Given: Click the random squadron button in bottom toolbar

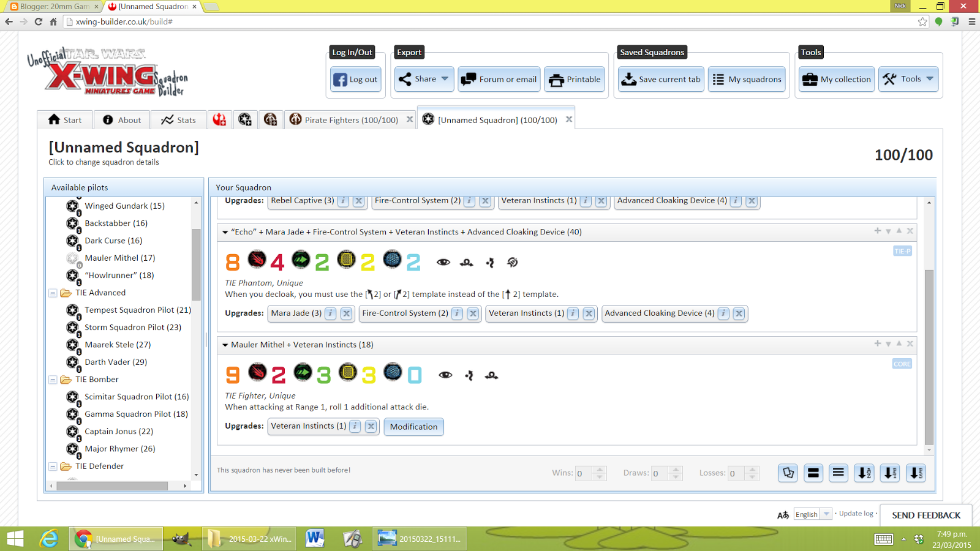Looking at the screenshot, I should point(788,473).
